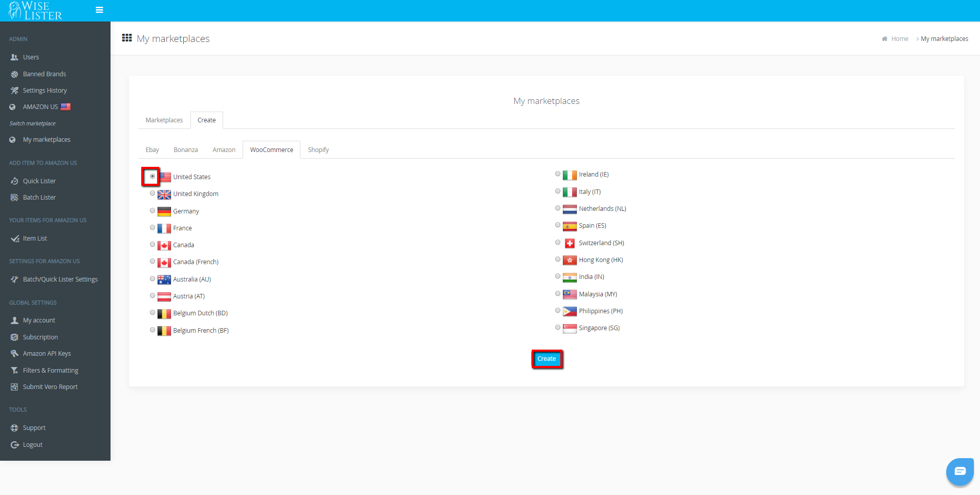980x495 pixels.
Task: Click the Logout arrow icon
Action: pos(14,445)
